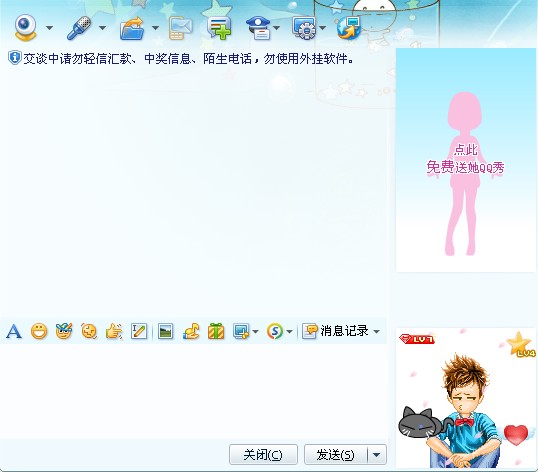The image size is (538, 472).
Task: Click the 发送(S) send button
Action: click(x=336, y=455)
